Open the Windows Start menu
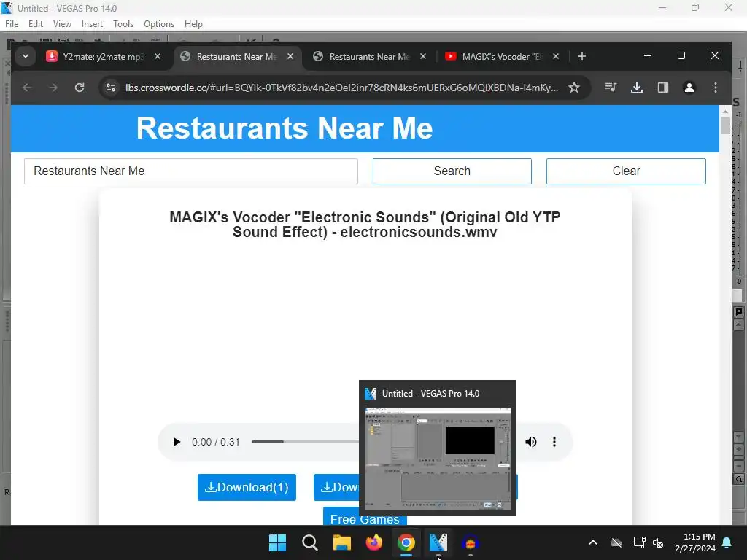The width and height of the screenshot is (747, 560). tap(278, 542)
